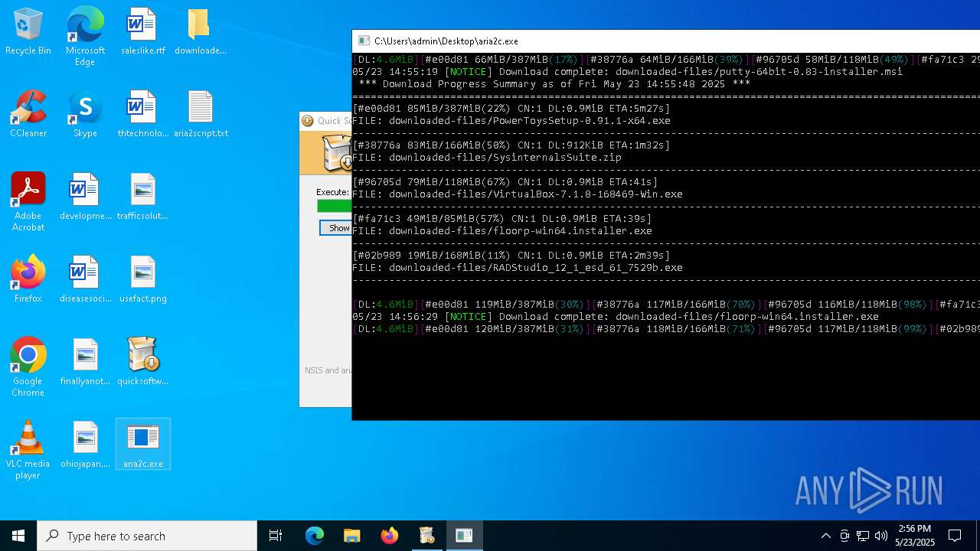Open the clock and date flyout

click(x=914, y=536)
